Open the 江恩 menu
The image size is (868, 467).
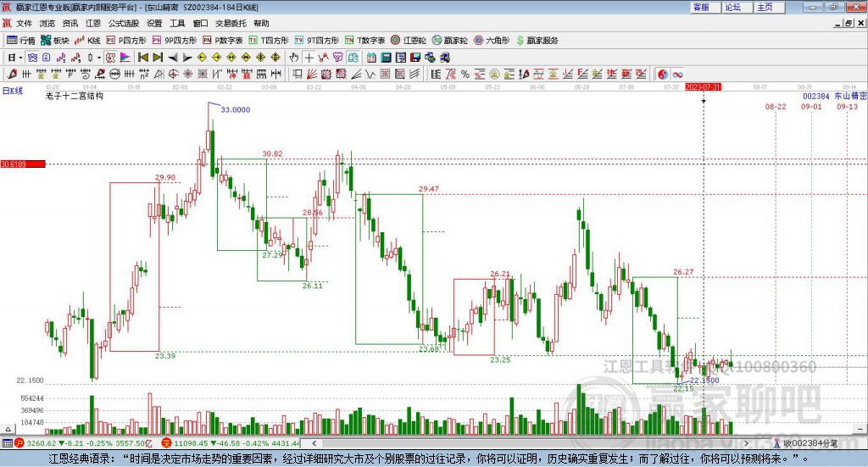[x=93, y=23]
